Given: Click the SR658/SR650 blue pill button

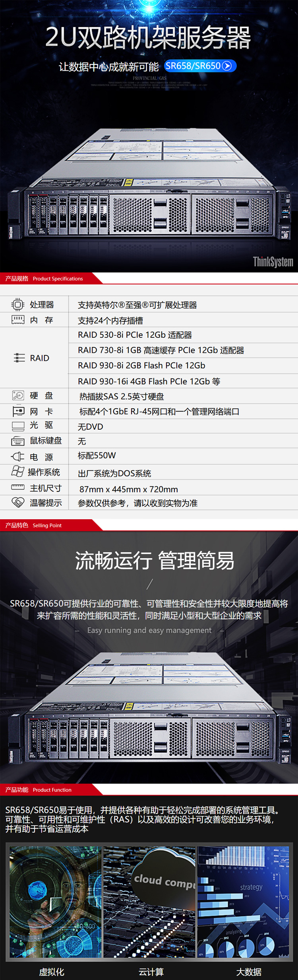Looking at the screenshot, I should tap(200, 66).
